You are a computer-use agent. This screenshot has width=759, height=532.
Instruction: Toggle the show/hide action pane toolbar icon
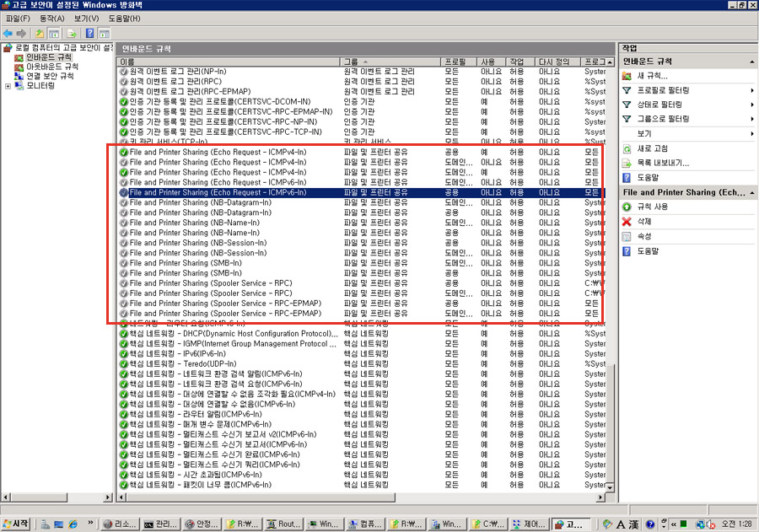(104, 34)
